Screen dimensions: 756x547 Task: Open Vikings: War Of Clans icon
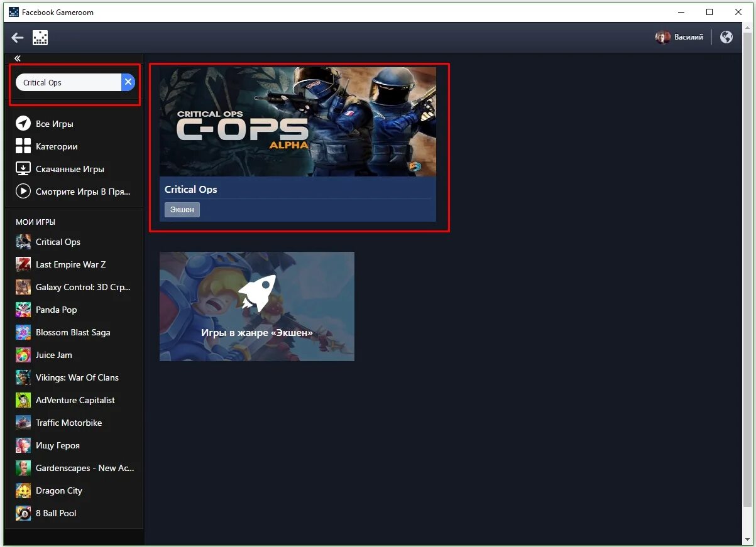point(23,377)
